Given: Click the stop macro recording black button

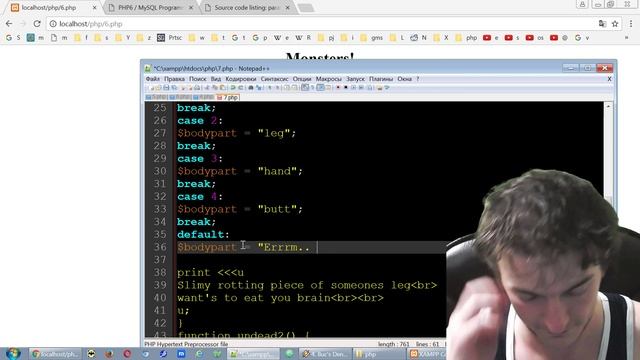Looking at the screenshot, I should pos(346,88).
